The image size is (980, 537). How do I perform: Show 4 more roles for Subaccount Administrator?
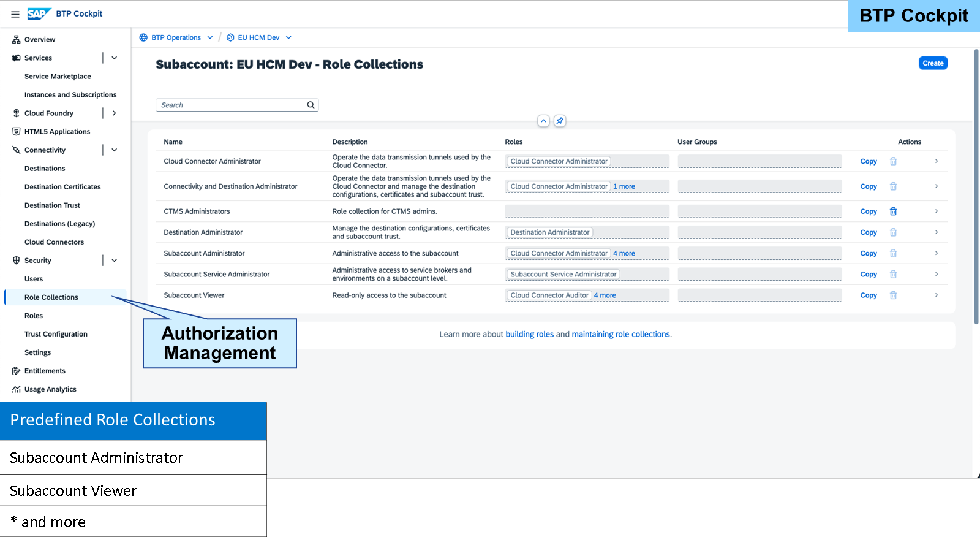tap(624, 253)
